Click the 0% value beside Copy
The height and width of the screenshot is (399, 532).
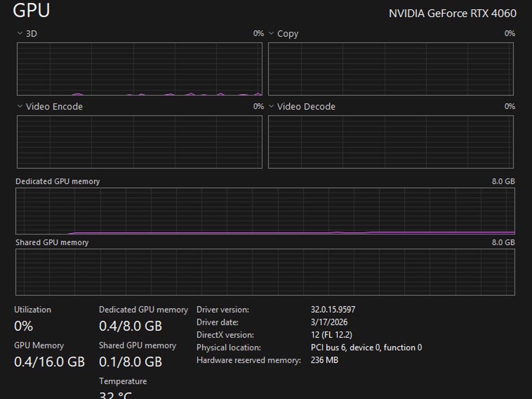[x=510, y=33]
